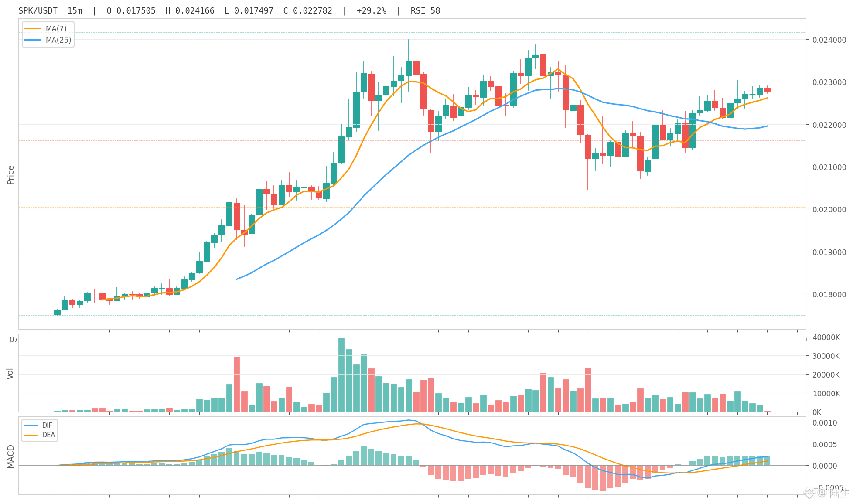Click the orange MA(7) legend line sample

33,29
